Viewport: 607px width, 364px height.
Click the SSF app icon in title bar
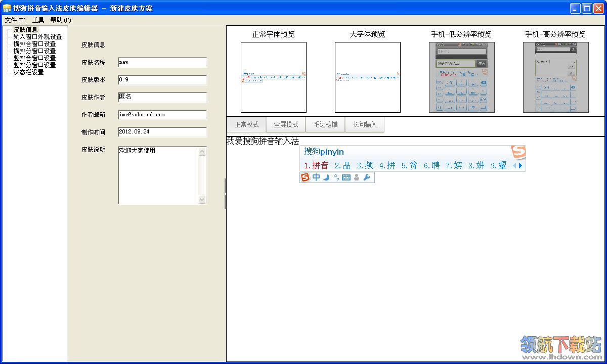(7, 8)
